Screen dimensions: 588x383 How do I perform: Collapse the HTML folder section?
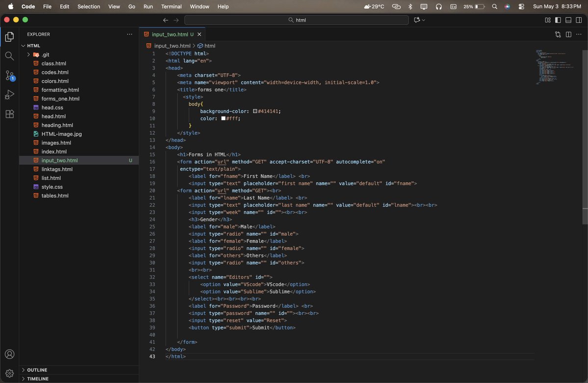pos(33,46)
